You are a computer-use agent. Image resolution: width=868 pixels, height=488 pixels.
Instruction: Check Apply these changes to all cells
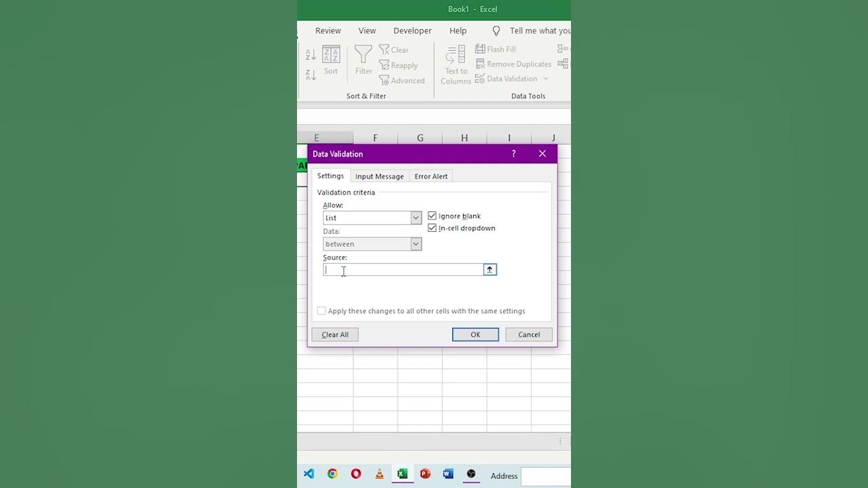pyautogui.click(x=321, y=311)
